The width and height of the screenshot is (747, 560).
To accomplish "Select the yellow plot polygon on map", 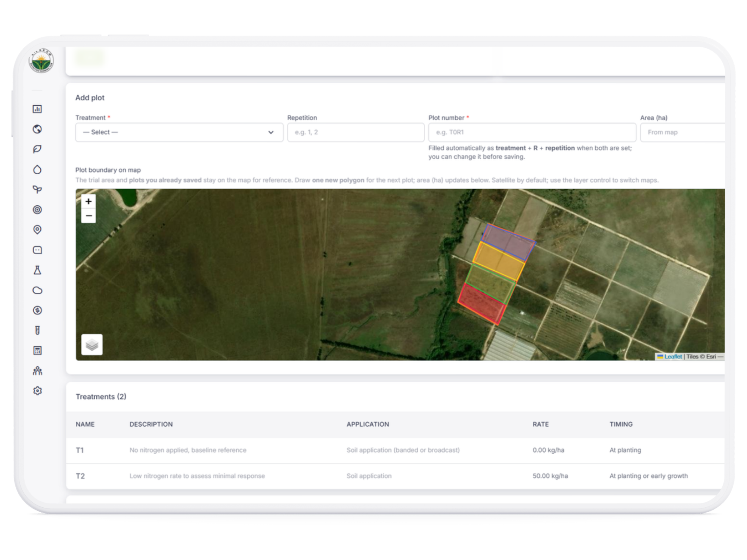I will (499, 261).
